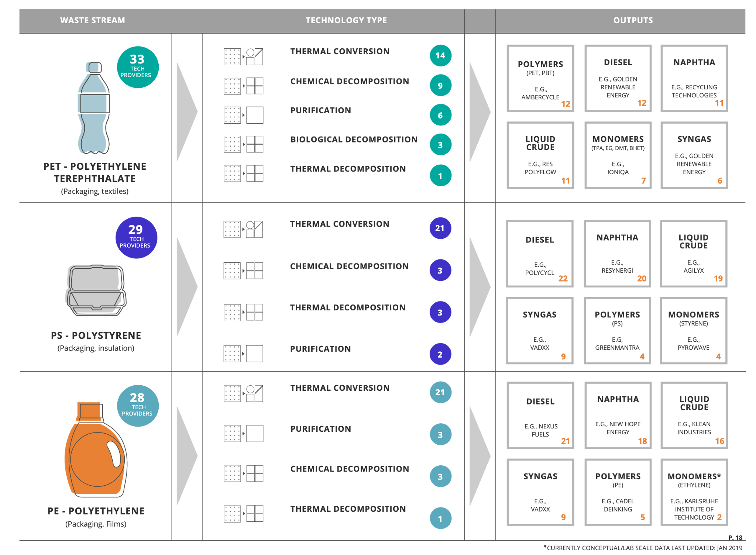Screen dimensions: 756x555
Task: Select the PE Monomers Ethylene output box
Action: 694,492
